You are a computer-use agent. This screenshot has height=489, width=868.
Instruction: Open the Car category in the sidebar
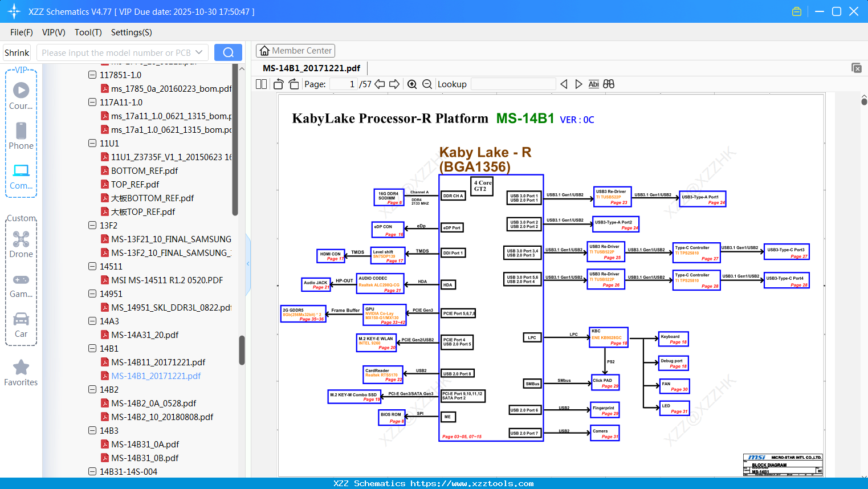(21, 325)
